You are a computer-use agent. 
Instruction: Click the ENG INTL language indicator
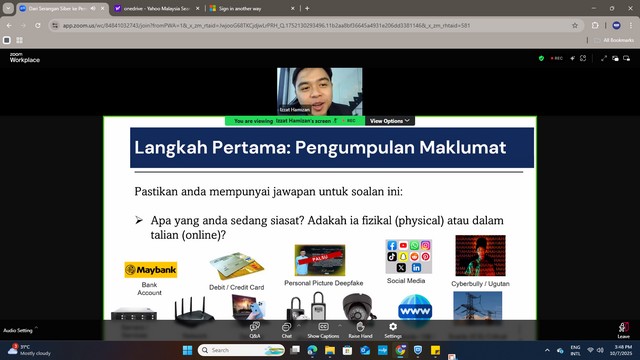pyautogui.click(x=575, y=350)
